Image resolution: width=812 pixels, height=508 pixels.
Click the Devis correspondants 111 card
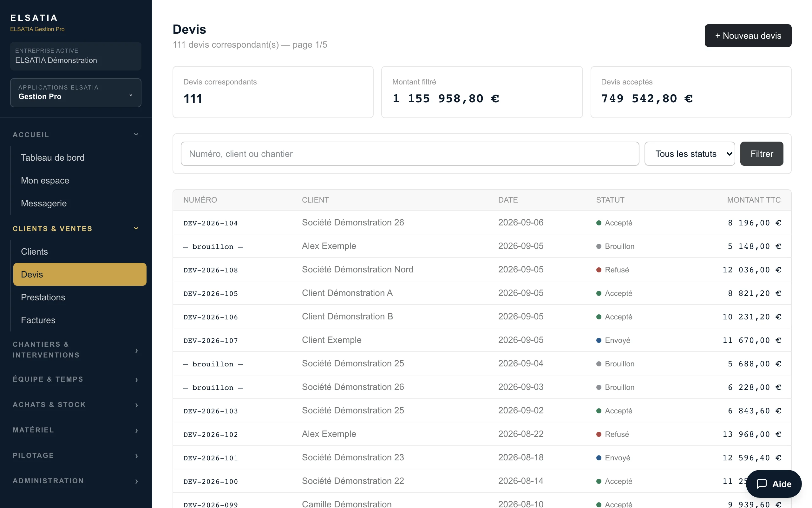coord(273,92)
